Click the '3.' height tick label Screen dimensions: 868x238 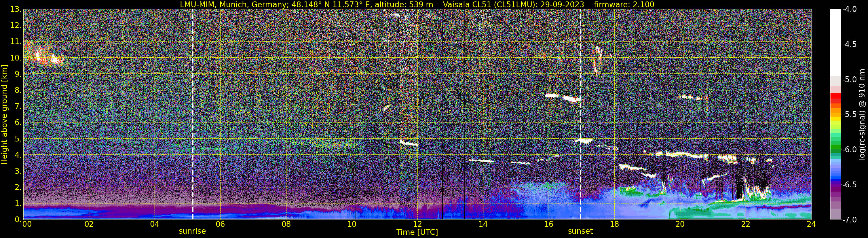pyautogui.click(x=18, y=171)
